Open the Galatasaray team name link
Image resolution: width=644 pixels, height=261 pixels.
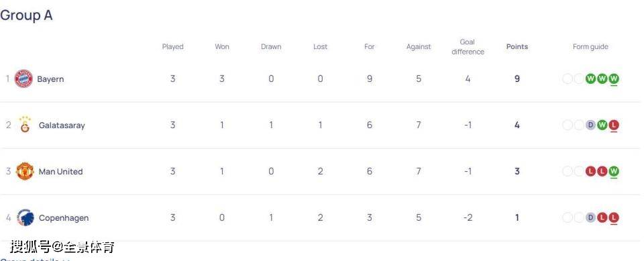coord(62,125)
